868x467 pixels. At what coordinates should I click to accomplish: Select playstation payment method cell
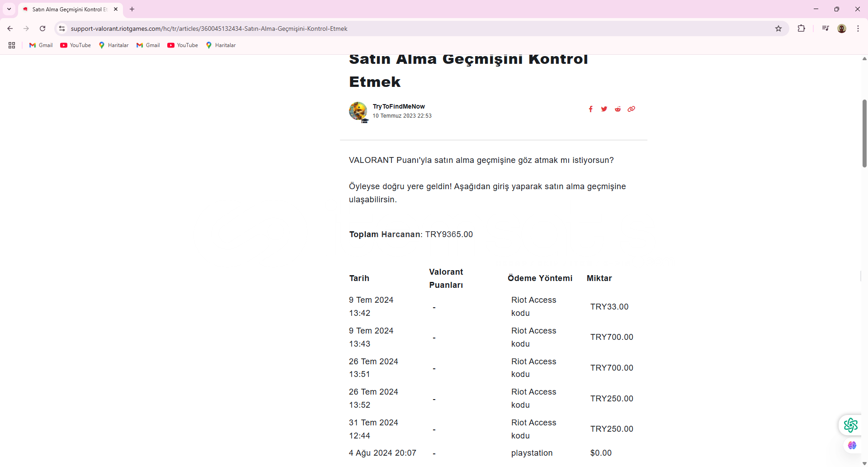(532, 453)
